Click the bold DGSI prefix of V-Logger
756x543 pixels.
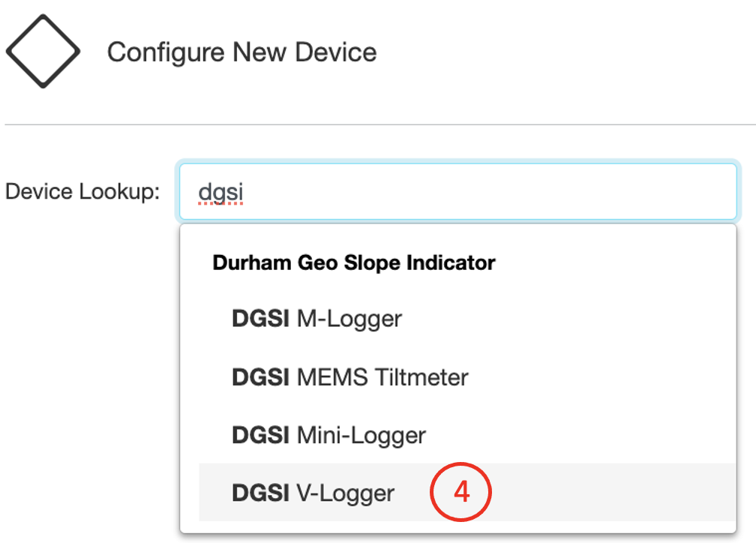[260, 493]
